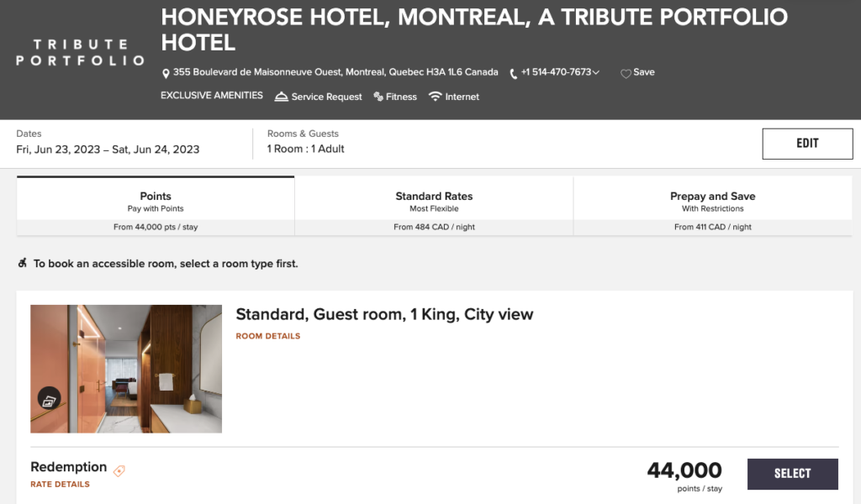861x504 pixels.
Task: Click the Tribute Portfolio logo
Action: click(x=80, y=52)
